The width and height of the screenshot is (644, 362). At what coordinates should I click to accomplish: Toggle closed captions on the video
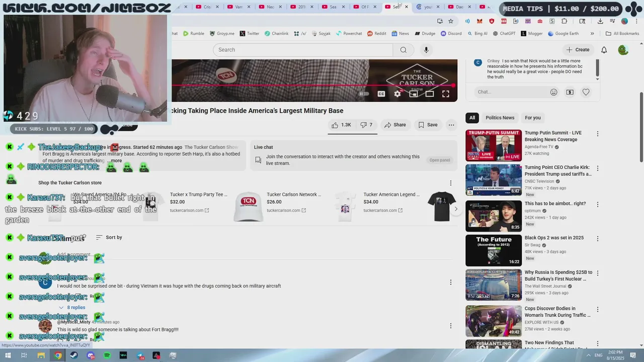[x=381, y=94]
